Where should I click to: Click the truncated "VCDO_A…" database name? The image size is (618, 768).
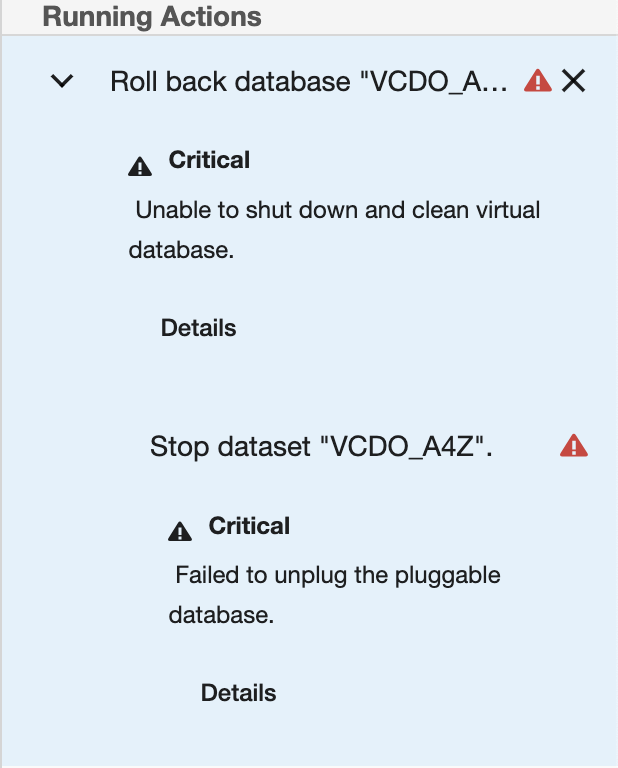440,82
